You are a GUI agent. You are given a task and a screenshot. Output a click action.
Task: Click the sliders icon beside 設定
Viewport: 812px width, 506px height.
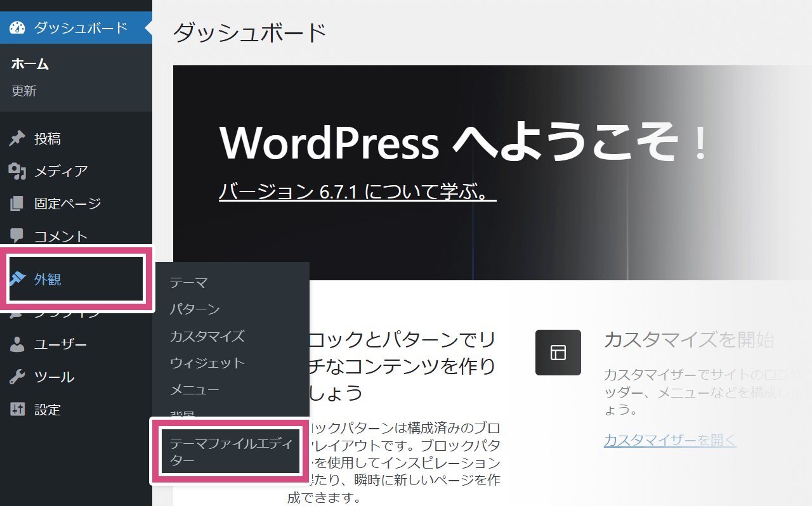tap(17, 410)
